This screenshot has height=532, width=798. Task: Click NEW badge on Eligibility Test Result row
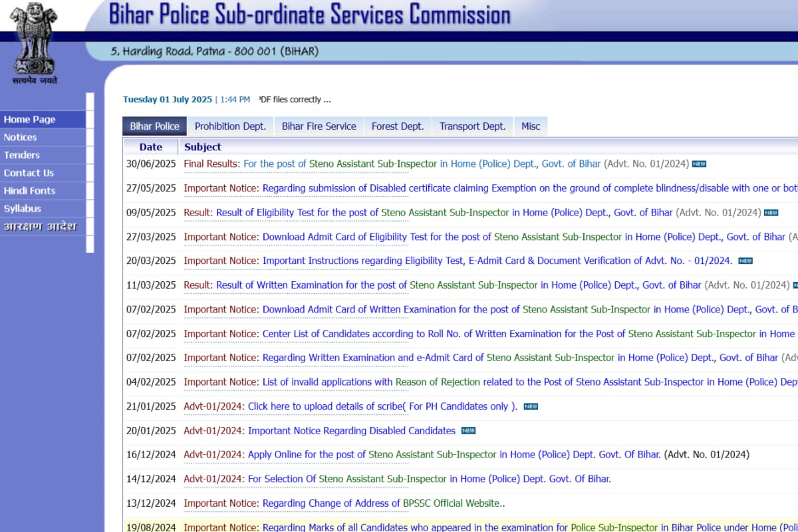[x=770, y=212]
